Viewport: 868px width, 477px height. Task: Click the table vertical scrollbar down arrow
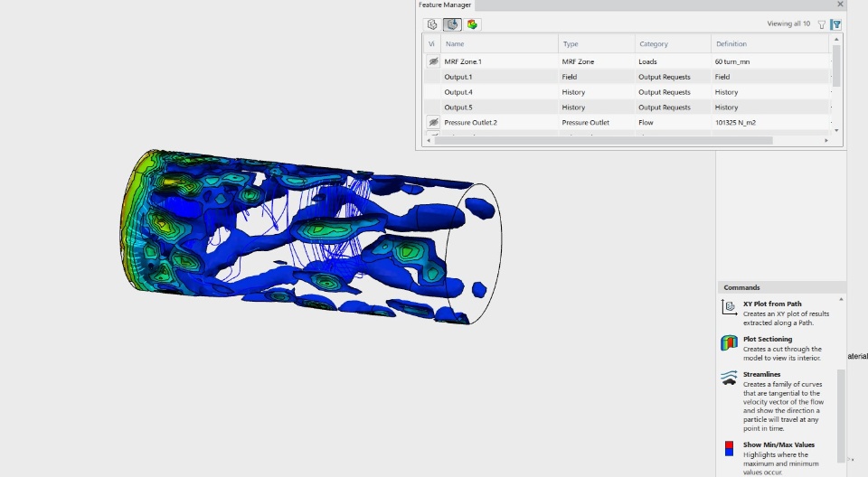click(835, 131)
